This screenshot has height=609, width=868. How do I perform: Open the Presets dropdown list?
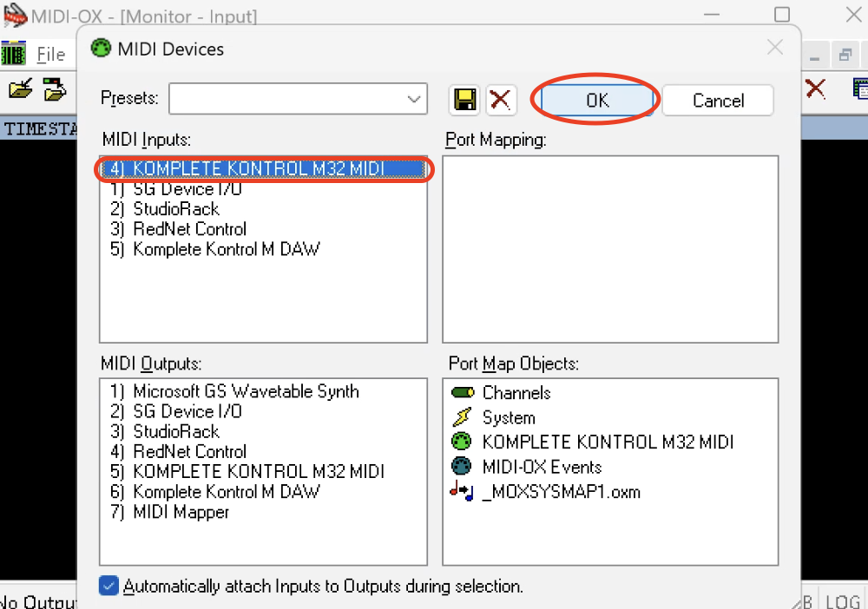click(413, 99)
